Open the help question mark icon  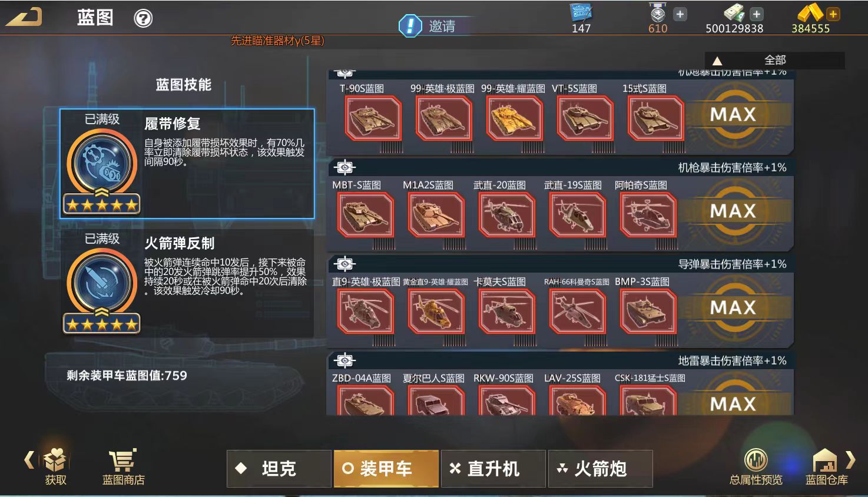(143, 19)
